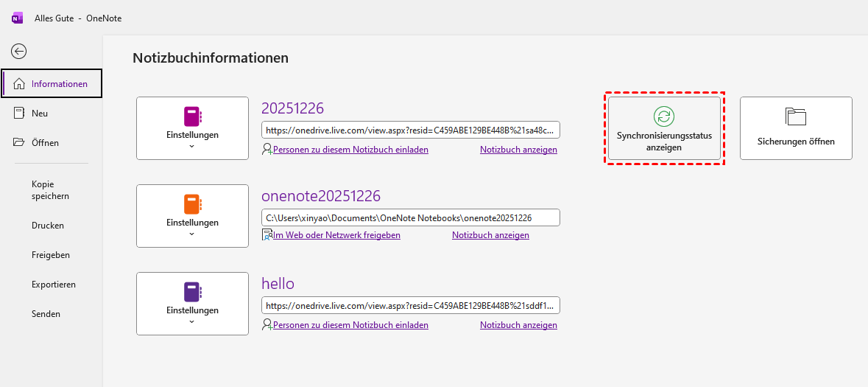This screenshot has height=387, width=868.
Task: Expand Einstellungen dropdown for hello notebook
Action: (192, 321)
